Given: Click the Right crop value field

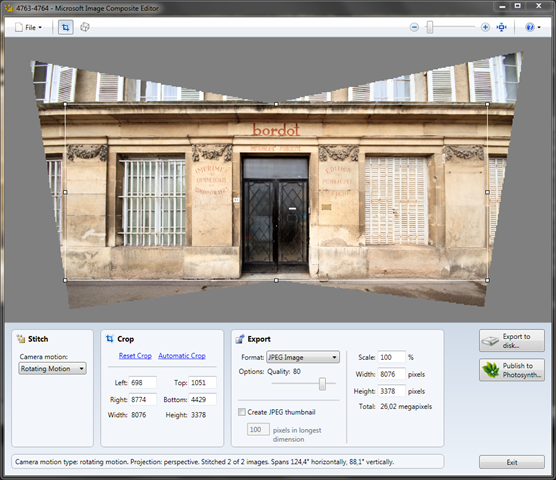Looking at the screenshot, I should (143, 400).
